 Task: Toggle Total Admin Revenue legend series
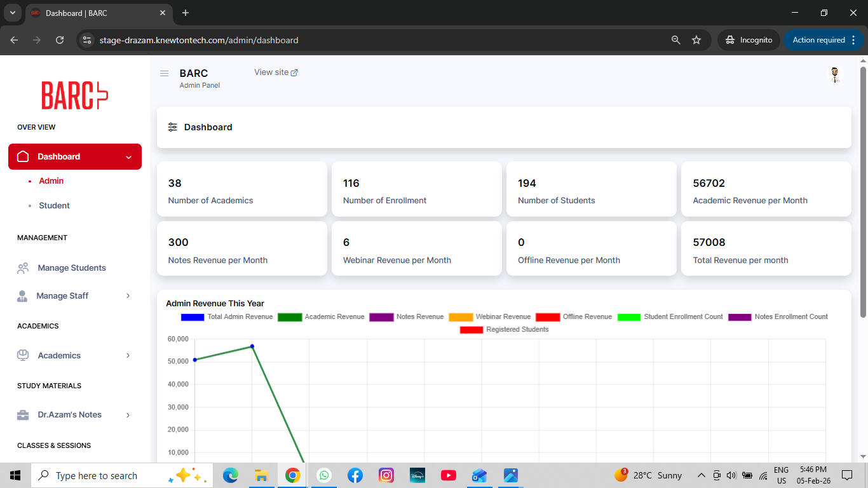coord(193,317)
